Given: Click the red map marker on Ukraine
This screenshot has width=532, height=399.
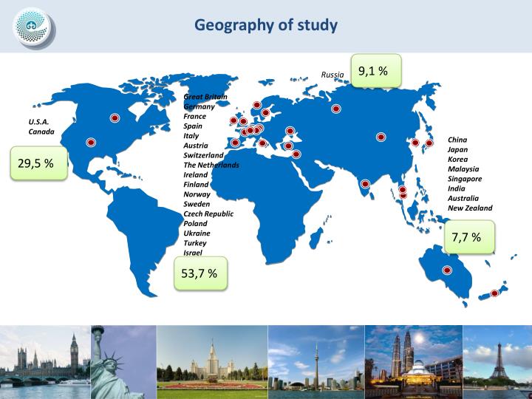Looking at the screenshot, I should pyautogui.click(x=290, y=131).
